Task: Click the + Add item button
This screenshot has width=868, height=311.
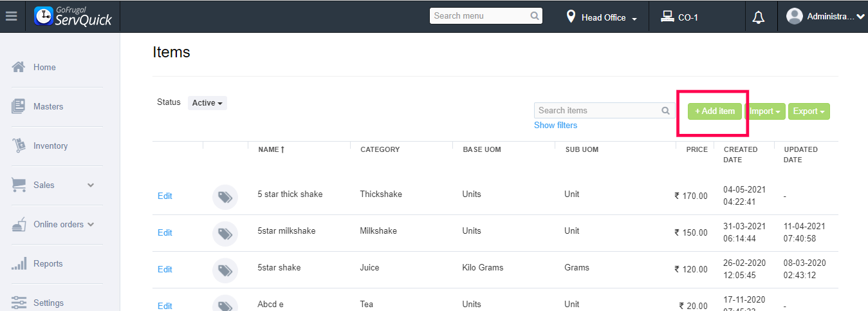Action: pyautogui.click(x=714, y=111)
